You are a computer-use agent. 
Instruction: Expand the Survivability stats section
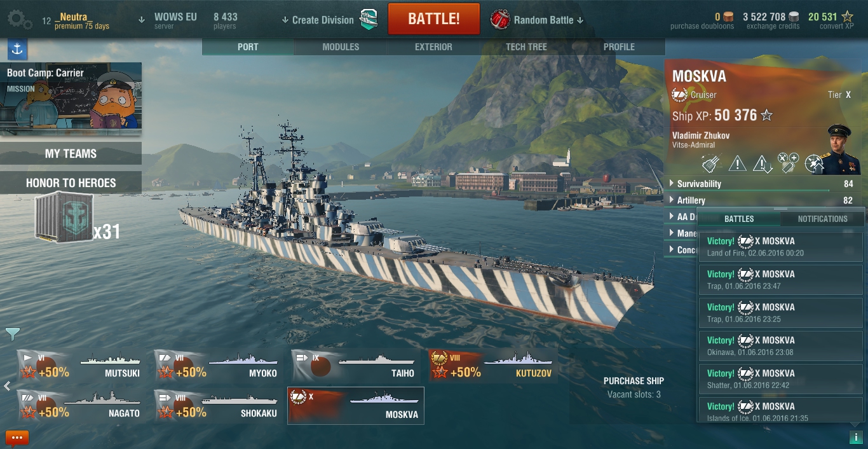click(x=761, y=184)
